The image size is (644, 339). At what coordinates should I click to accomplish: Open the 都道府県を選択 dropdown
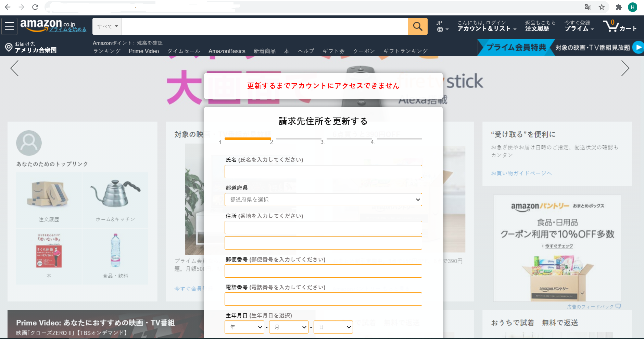click(x=323, y=199)
